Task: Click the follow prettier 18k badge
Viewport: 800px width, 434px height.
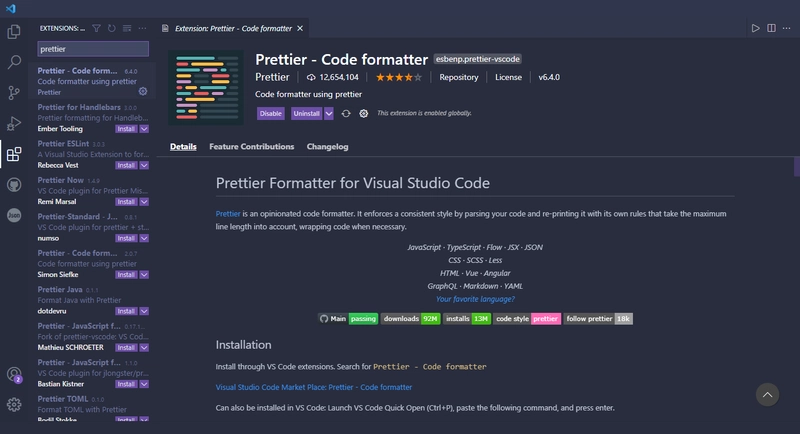Action: click(x=598, y=319)
